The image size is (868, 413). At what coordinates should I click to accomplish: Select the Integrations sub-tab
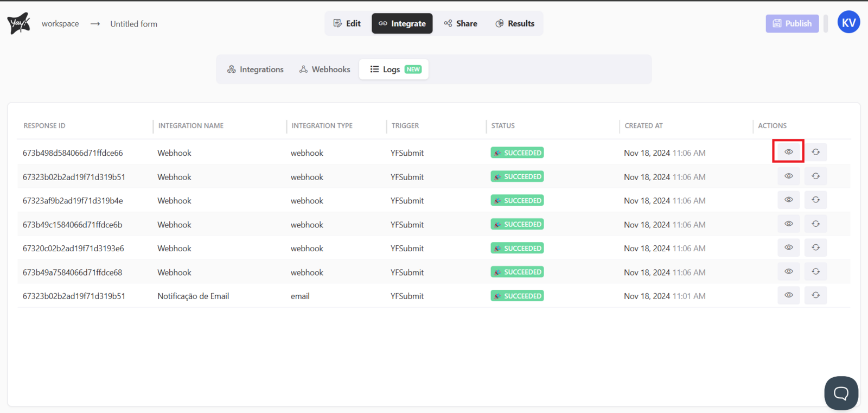(256, 69)
